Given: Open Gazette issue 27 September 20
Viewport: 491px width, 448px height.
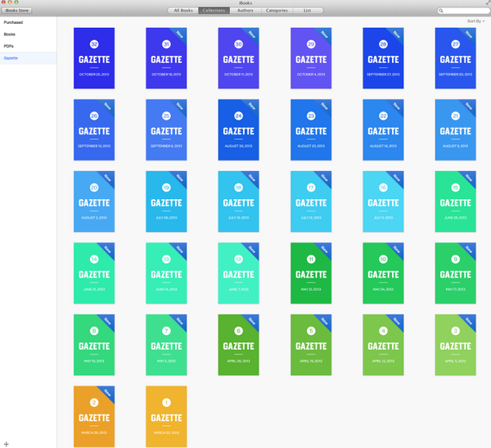Looking at the screenshot, I should click(x=456, y=58).
